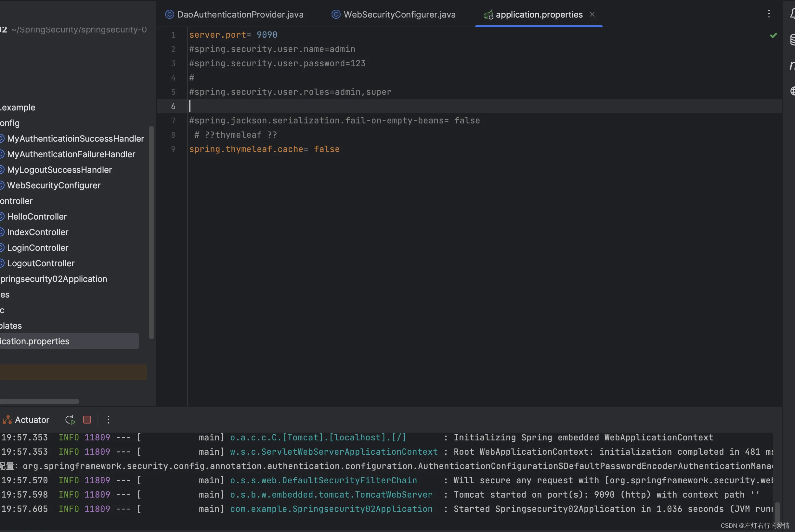Screen dimensions: 795x532
Task: Select application.properties in project tree
Action: (x=69, y=341)
